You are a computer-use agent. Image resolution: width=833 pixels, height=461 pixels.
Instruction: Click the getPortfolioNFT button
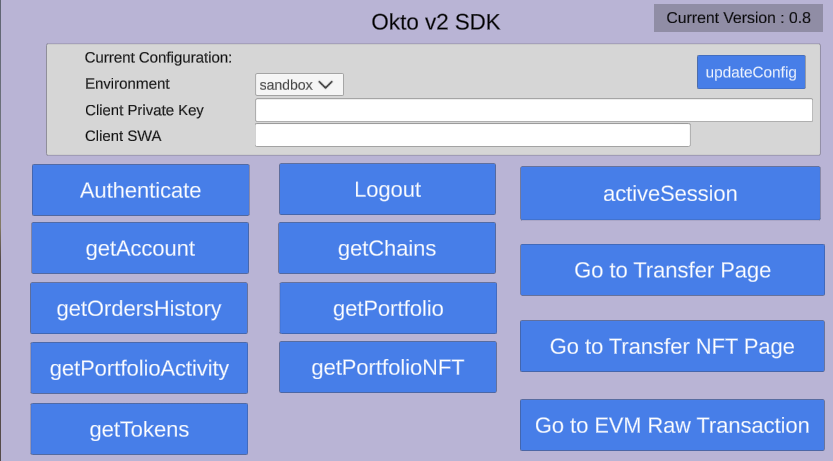[388, 367]
